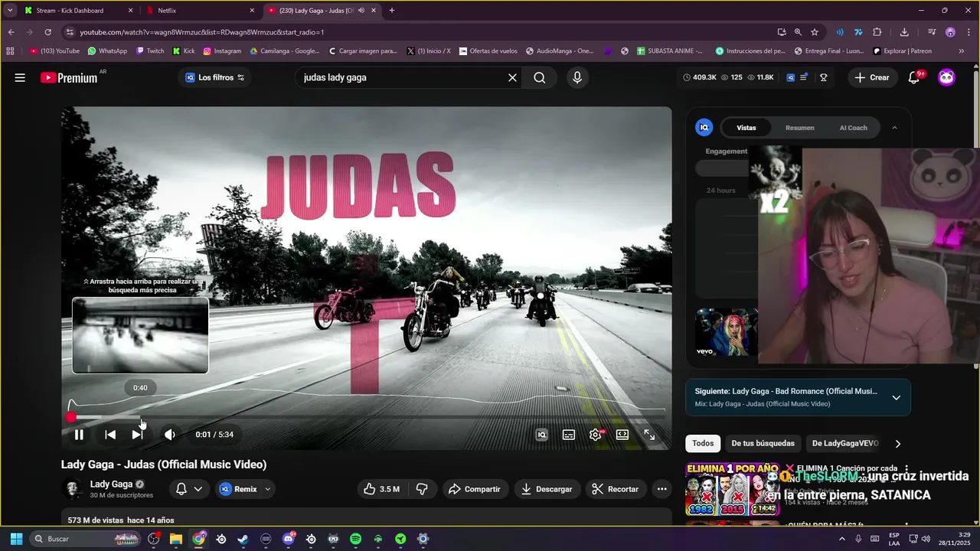980x551 pixels.
Task: Open the tab search dropdown arrow
Action: coord(10,11)
